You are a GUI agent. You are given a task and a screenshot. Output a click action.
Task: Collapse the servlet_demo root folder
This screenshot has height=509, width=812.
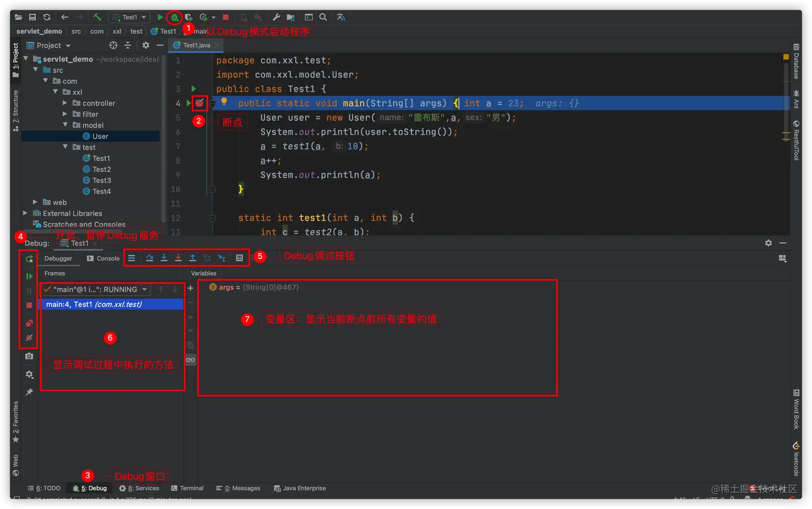click(x=25, y=59)
